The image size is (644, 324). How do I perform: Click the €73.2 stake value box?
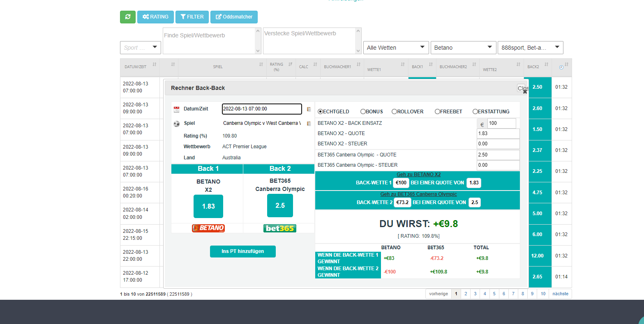(402, 202)
